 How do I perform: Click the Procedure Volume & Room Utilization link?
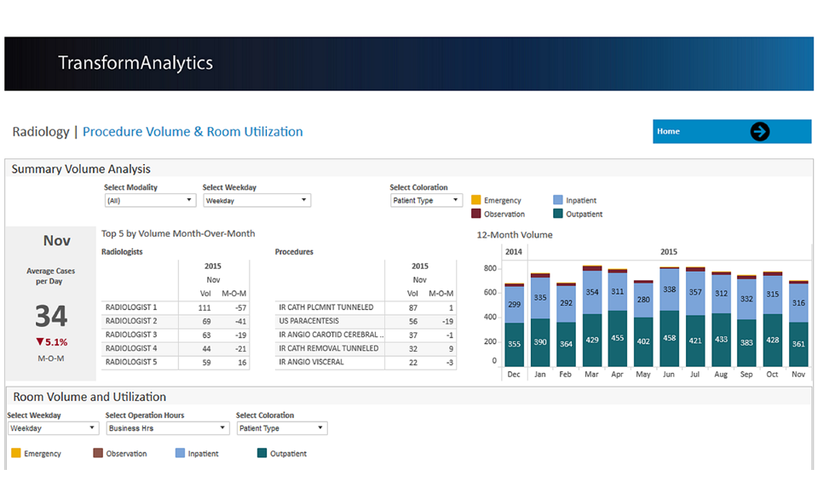(x=193, y=131)
